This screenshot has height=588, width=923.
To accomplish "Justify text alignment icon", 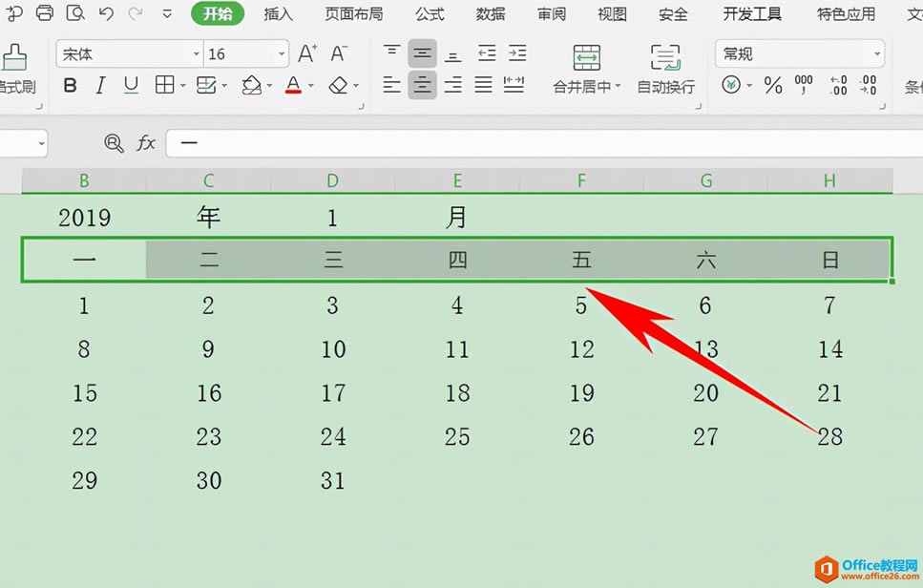I will 483,85.
